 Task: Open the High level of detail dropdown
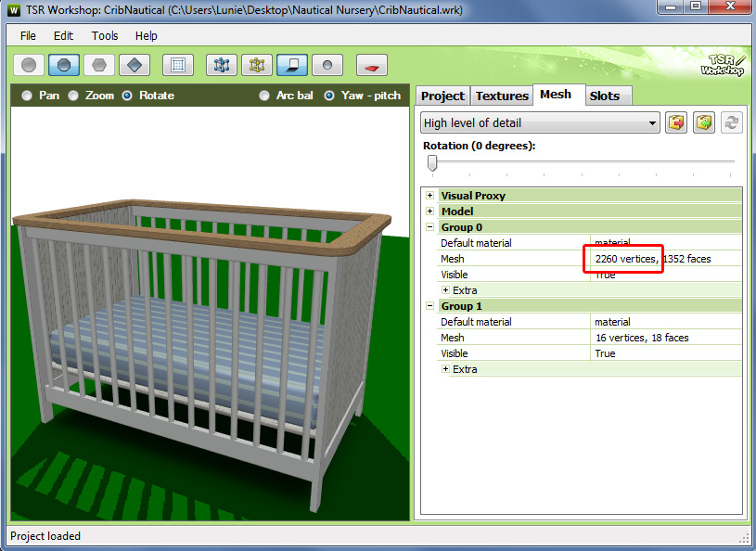pyautogui.click(x=540, y=122)
